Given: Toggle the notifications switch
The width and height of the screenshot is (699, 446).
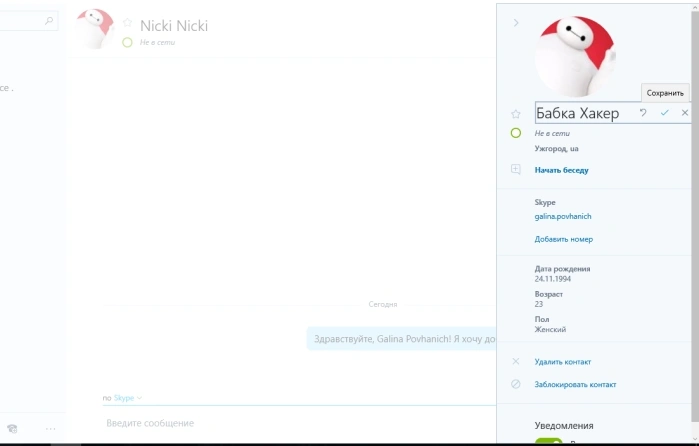Looking at the screenshot, I should click(x=548, y=441).
